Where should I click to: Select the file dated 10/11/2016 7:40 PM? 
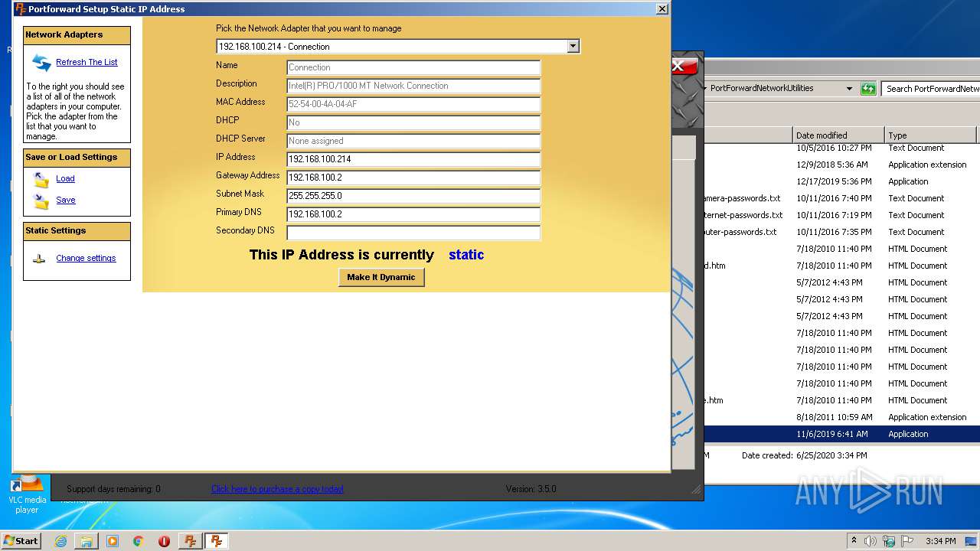click(x=842, y=198)
